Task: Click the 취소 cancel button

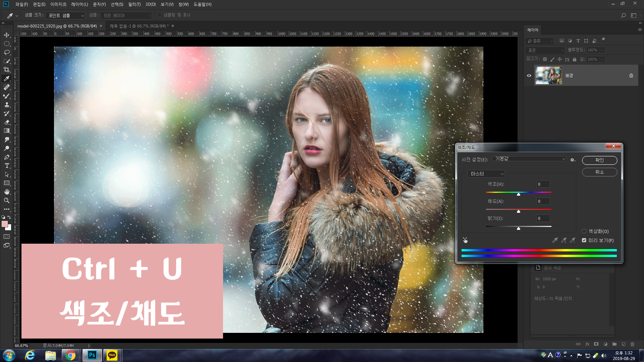Action: click(599, 172)
